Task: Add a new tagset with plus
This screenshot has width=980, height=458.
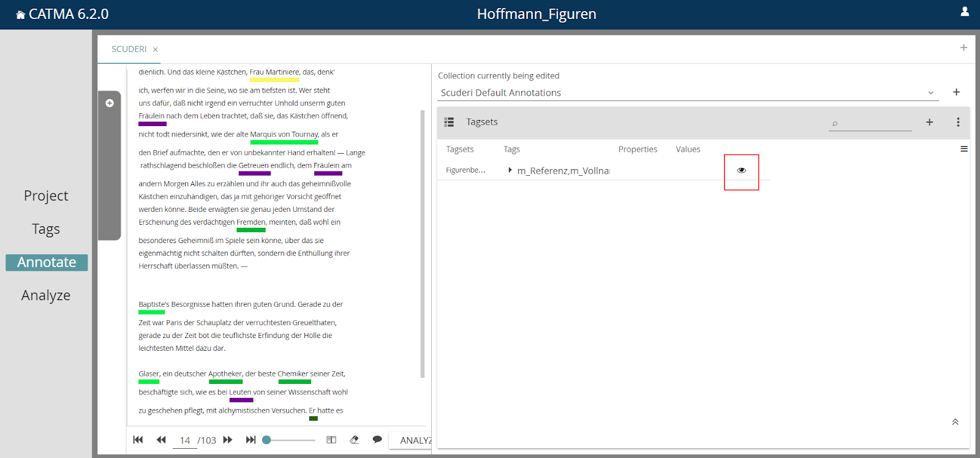Action: pos(929,122)
